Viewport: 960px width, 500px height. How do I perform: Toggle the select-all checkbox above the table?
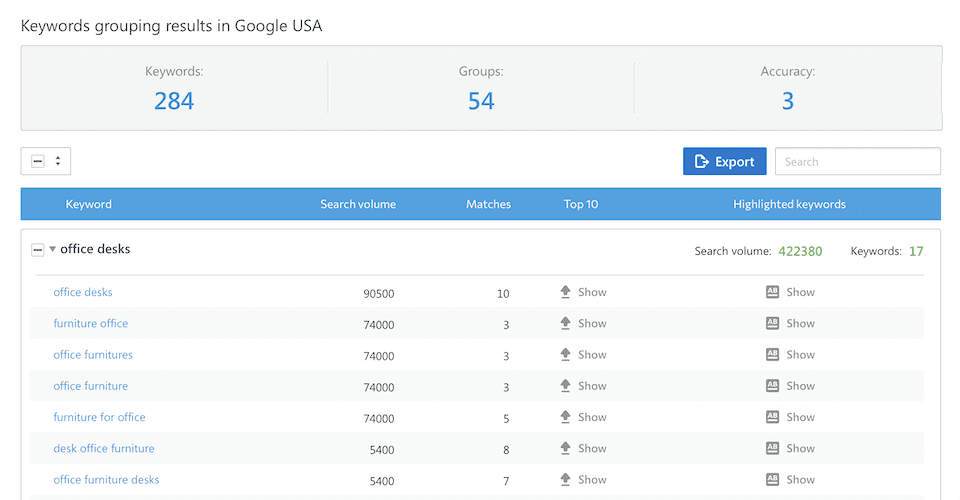[x=38, y=161]
